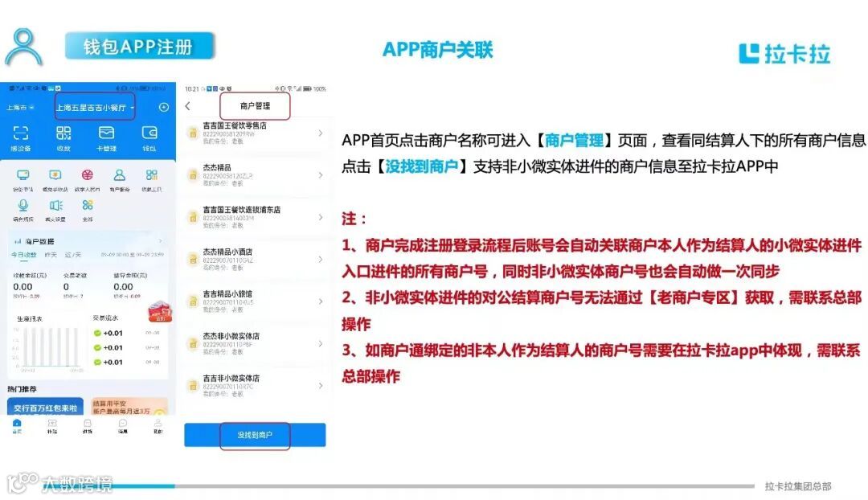Expand the chevron on 杰杰精品 row
The height and width of the screenshot is (500, 868).
tap(321, 175)
